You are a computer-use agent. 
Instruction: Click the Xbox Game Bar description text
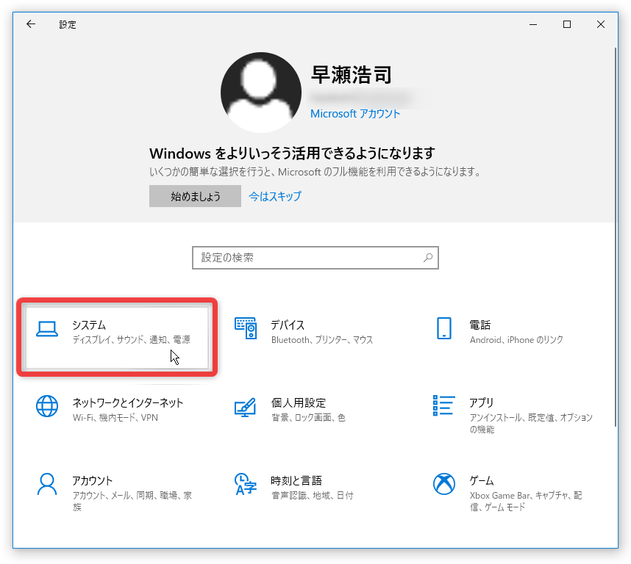[x=526, y=501]
